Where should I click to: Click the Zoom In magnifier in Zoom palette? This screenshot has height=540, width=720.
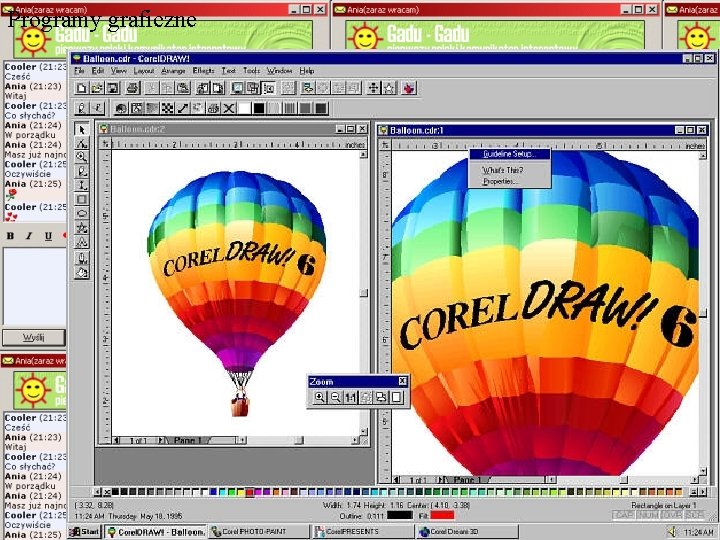pyautogui.click(x=320, y=397)
